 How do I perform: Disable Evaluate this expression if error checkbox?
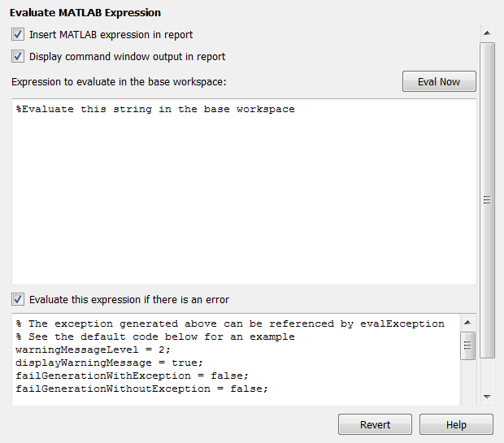point(18,299)
